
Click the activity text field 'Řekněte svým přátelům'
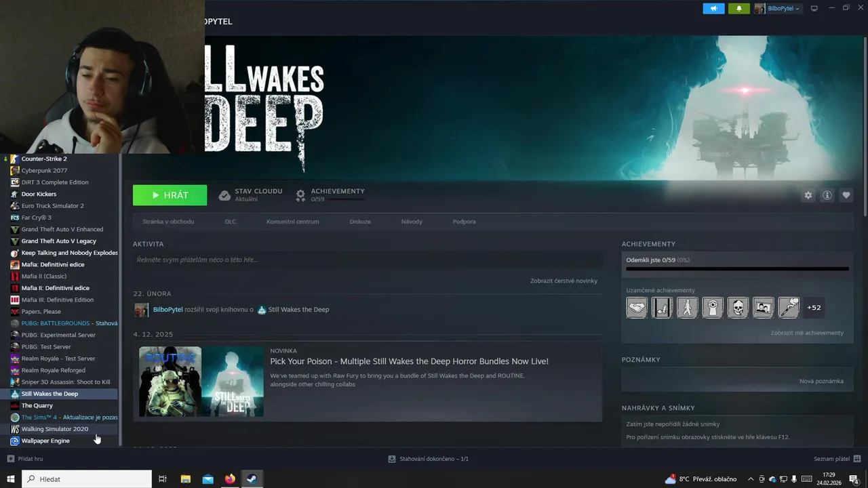[368, 260]
